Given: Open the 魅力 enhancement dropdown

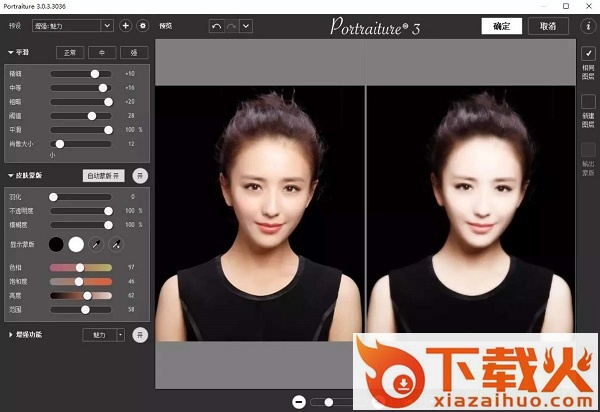Looking at the screenshot, I should tap(103, 335).
